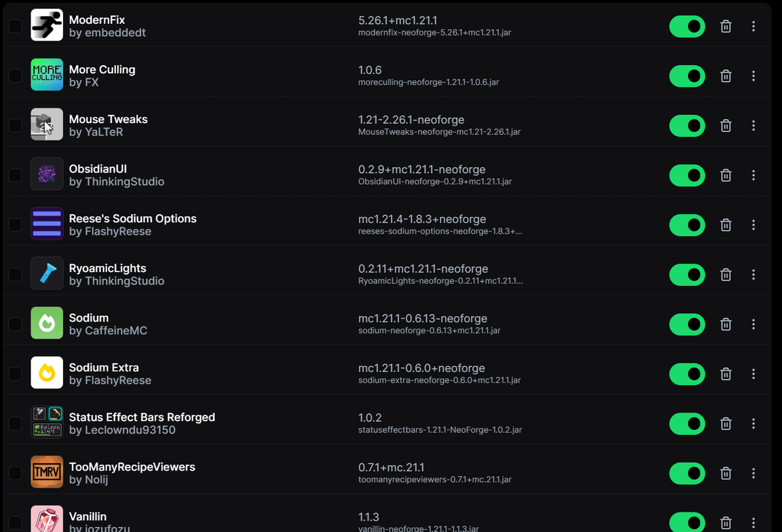Image resolution: width=782 pixels, height=532 pixels.
Task: Click the Sodium Extra mod icon
Action: 47,373
